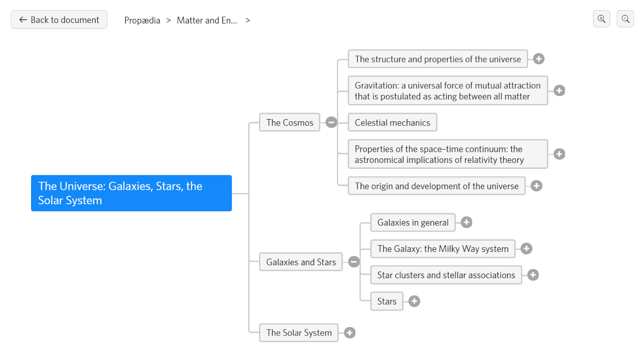This screenshot has width=644, height=355.
Task: Select the blue root Universe node
Action: click(131, 193)
